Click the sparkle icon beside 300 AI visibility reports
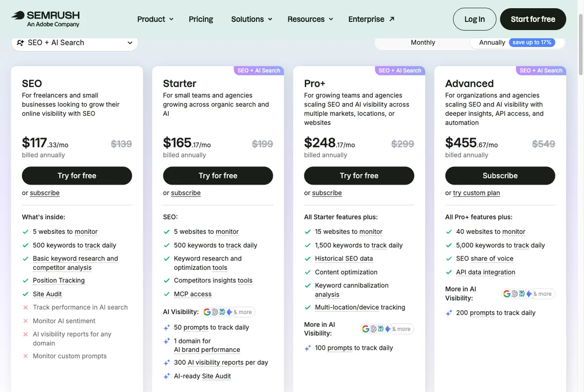584x392 pixels. click(x=167, y=362)
